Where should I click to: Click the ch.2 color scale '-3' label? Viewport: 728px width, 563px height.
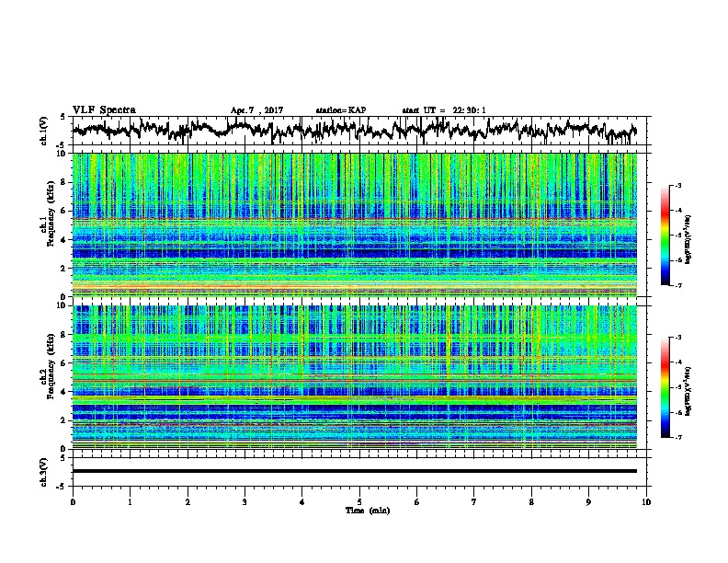[678, 338]
